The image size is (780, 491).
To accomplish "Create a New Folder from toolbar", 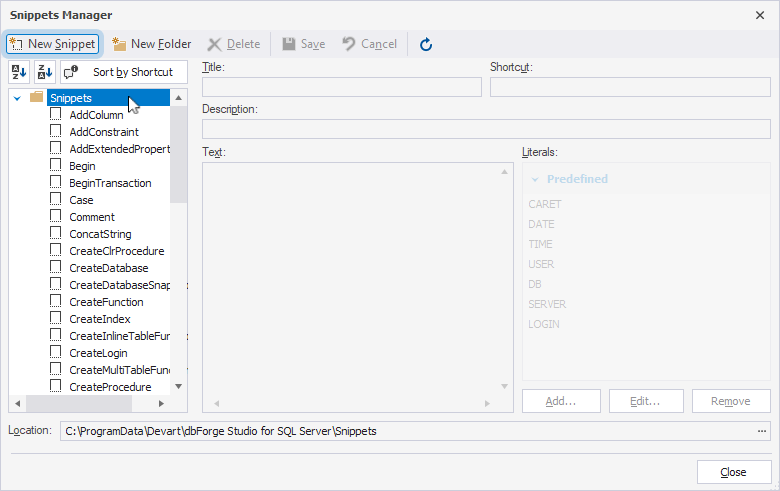I will [152, 44].
